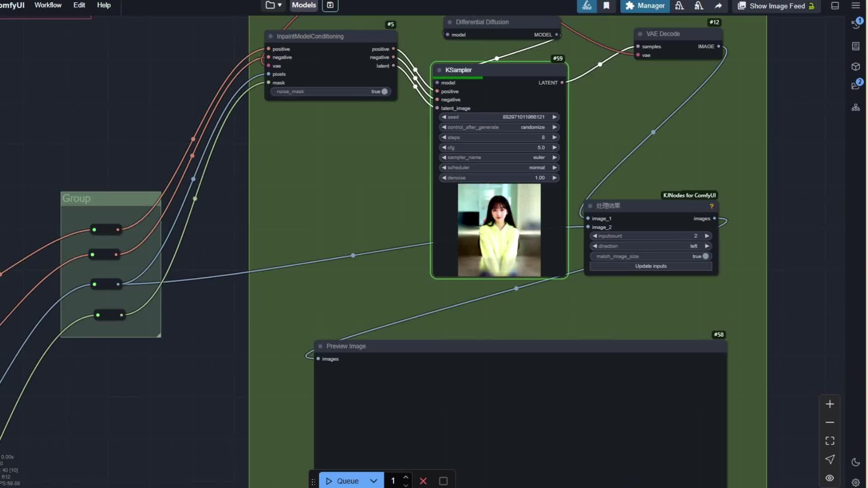The height and width of the screenshot is (488, 868).
Task: Click the share workflow arrow icon
Action: coord(718,6)
